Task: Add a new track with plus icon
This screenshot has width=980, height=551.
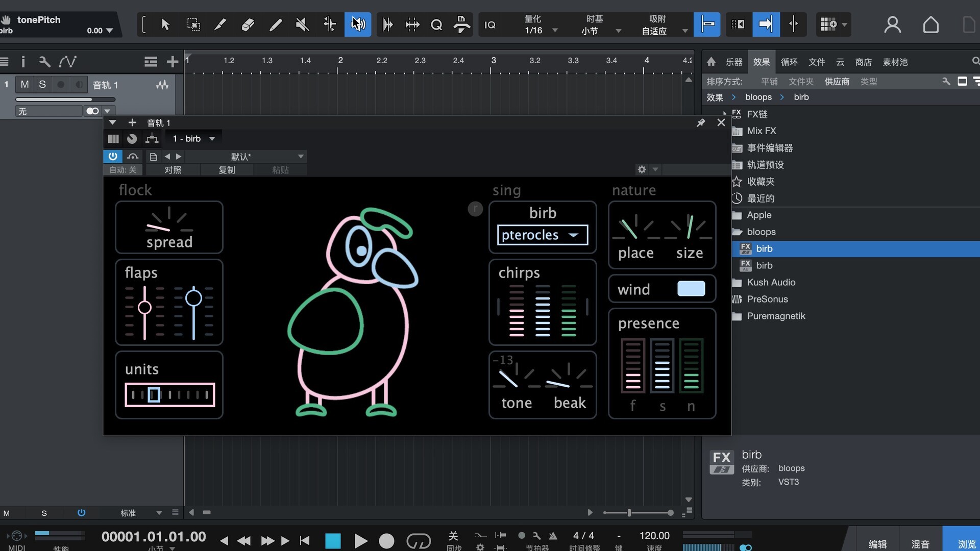Action: tap(173, 62)
